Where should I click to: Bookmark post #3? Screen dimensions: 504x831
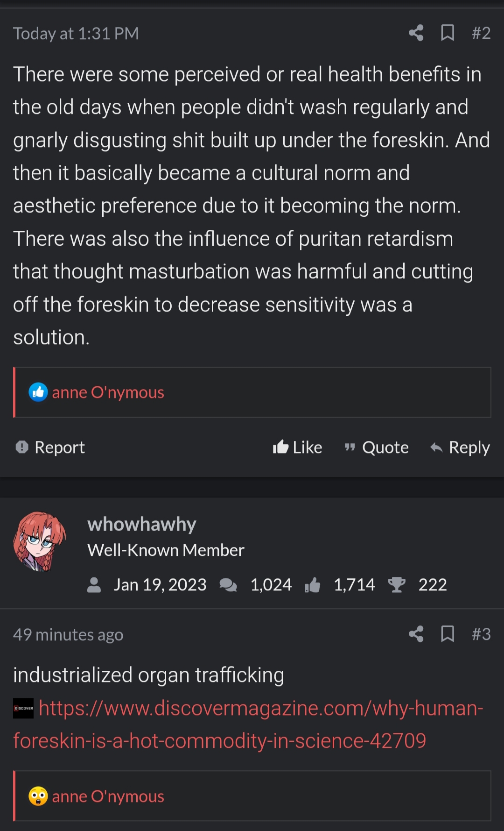[448, 634]
